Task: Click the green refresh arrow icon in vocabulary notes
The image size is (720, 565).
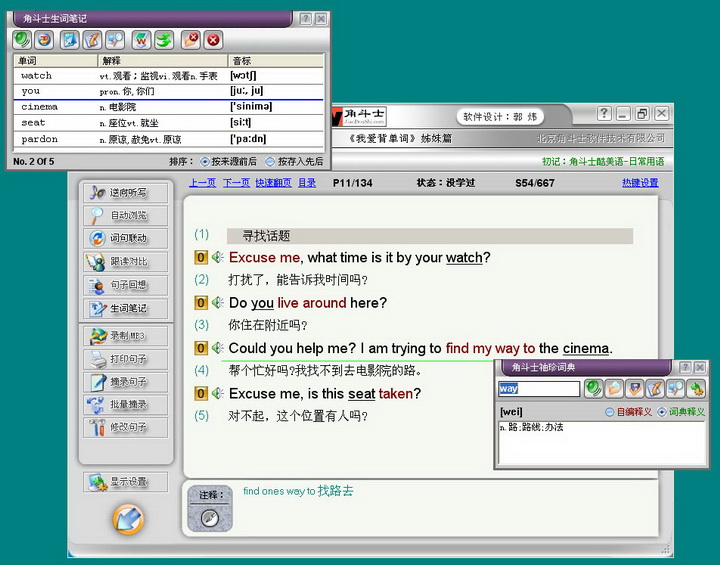Action: 164,40
